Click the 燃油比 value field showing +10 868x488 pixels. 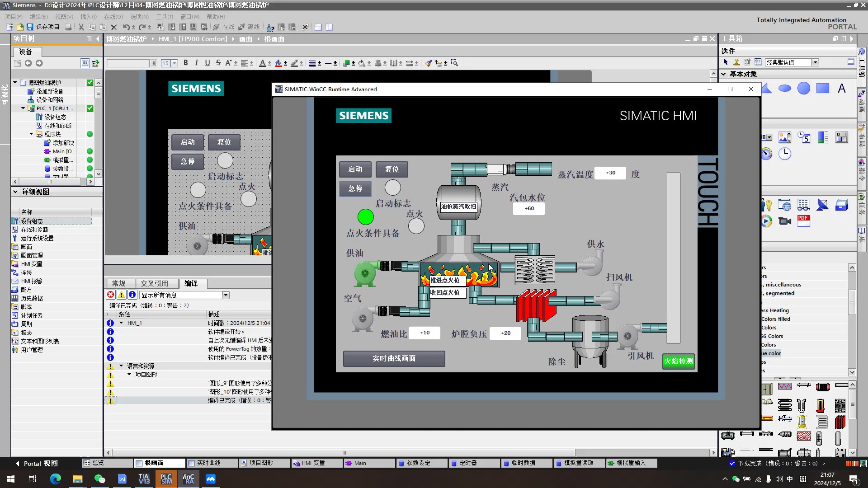point(425,333)
